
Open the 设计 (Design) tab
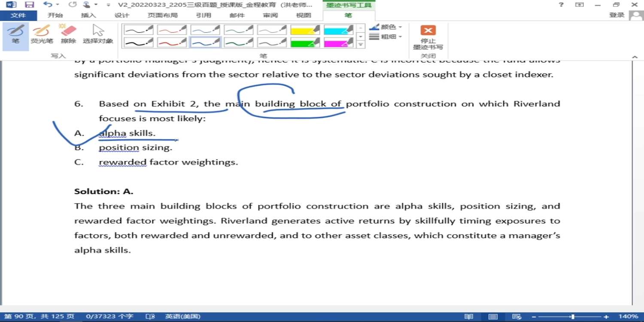point(122,15)
